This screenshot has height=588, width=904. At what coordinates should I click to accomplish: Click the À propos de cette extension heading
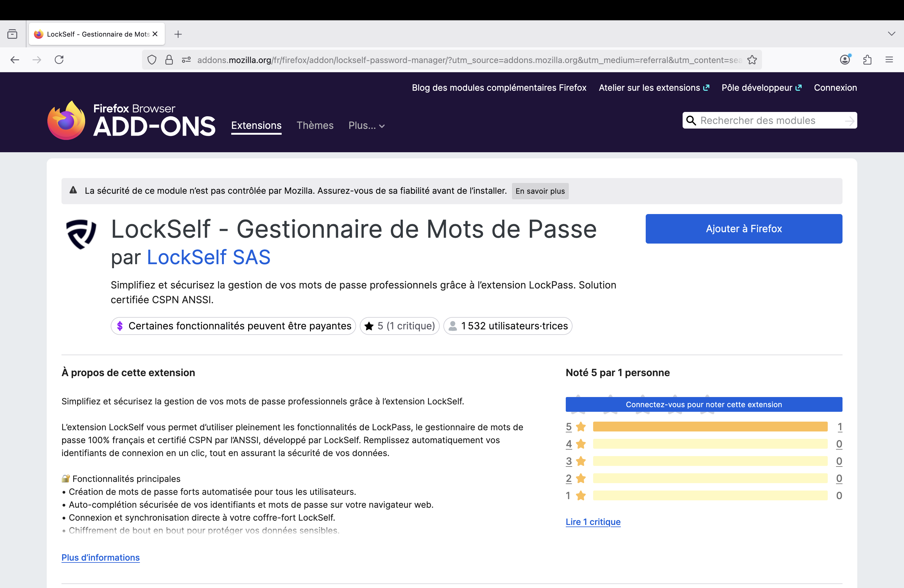[129, 373]
